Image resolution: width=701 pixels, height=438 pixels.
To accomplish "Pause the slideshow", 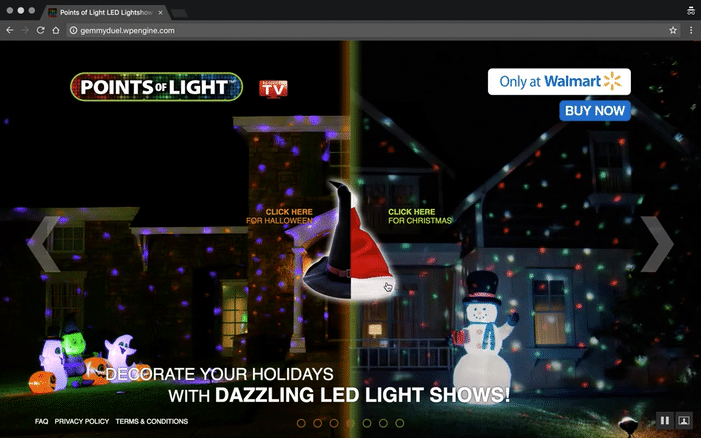I will pos(665,421).
